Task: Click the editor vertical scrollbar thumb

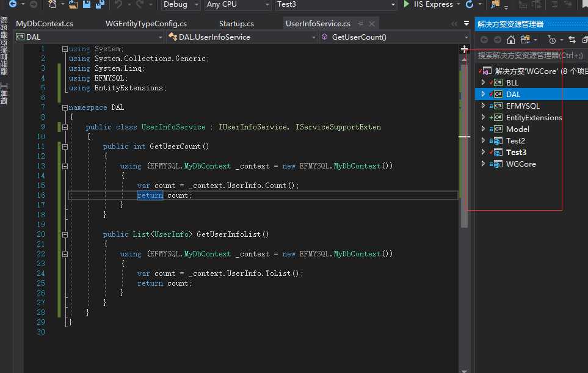Action: (x=464, y=145)
